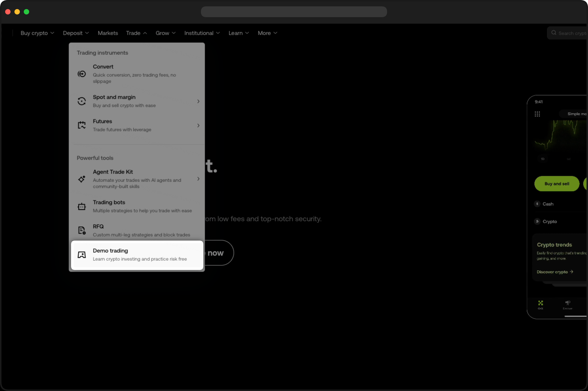
Task: Click the Demo trading icon
Action: click(x=82, y=255)
